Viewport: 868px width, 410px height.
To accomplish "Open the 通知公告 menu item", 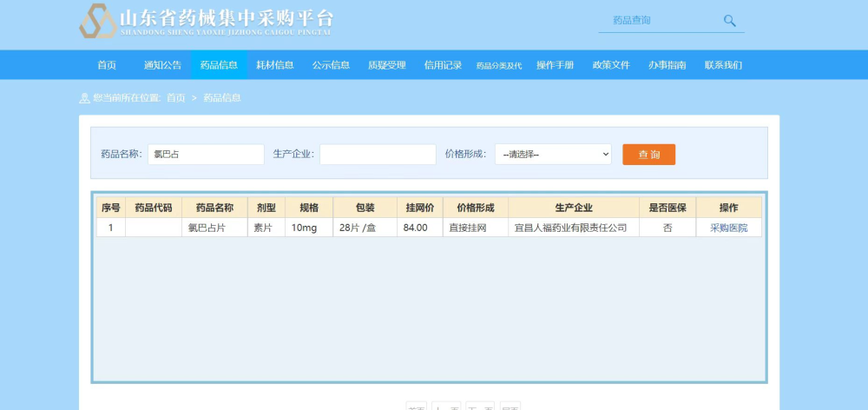I will (x=163, y=65).
